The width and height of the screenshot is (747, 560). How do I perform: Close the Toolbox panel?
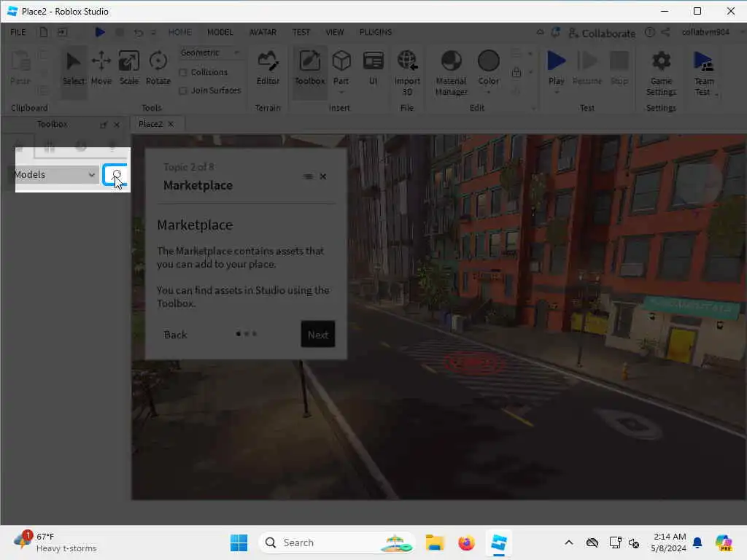point(117,125)
